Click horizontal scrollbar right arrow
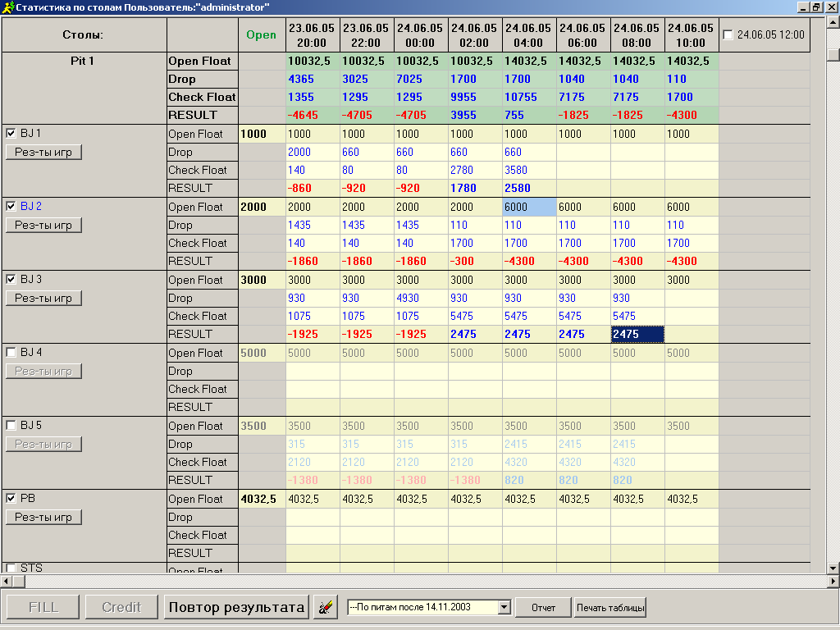This screenshot has width=840, height=630. [x=833, y=580]
